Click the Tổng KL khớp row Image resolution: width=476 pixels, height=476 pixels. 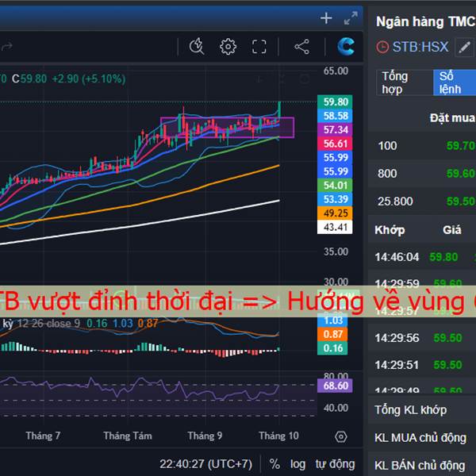(422, 410)
